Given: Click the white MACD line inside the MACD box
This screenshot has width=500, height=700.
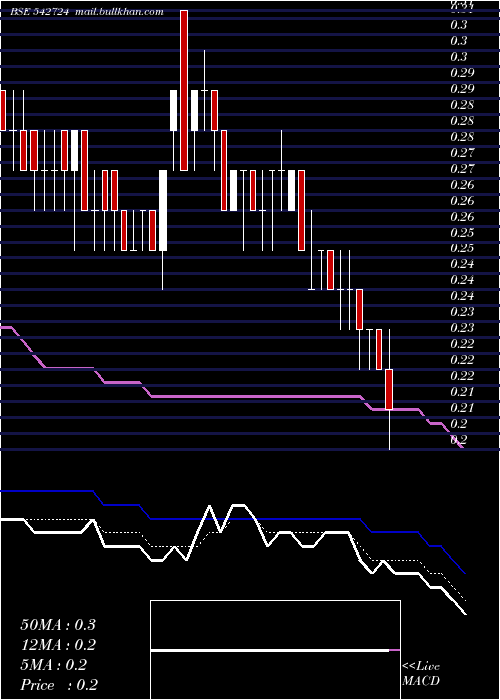Looking at the screenshot, I should pos(270,650).
